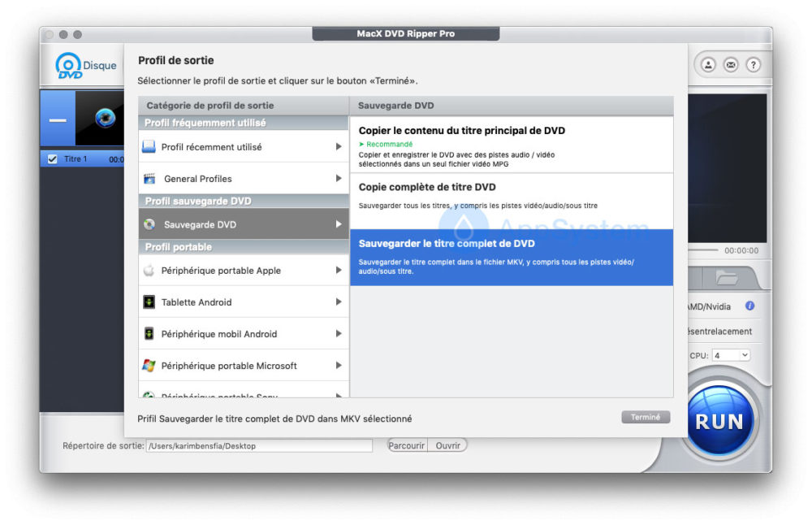Screen dimensions: 812x525
Task: Click the Parcourir button
Action: point(407,445)
